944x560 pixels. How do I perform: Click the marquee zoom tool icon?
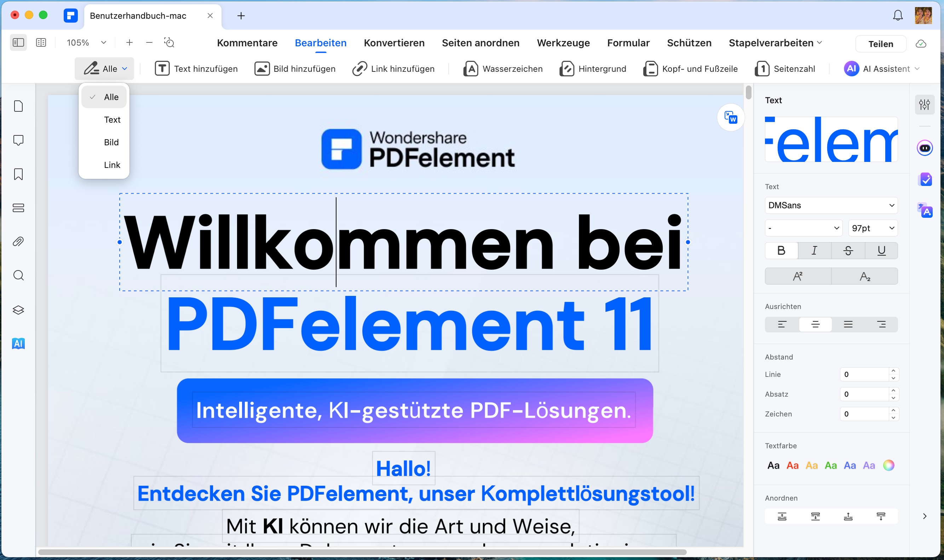pyautogui.click(x=169, y=43)
